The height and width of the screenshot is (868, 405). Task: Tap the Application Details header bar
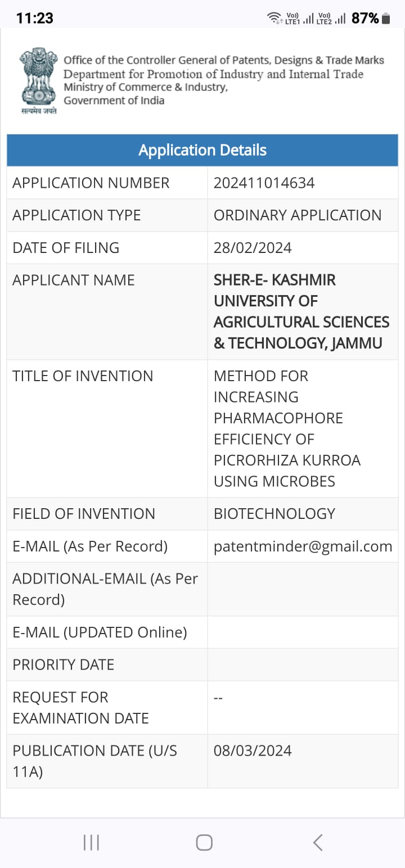tap(202, 150)
